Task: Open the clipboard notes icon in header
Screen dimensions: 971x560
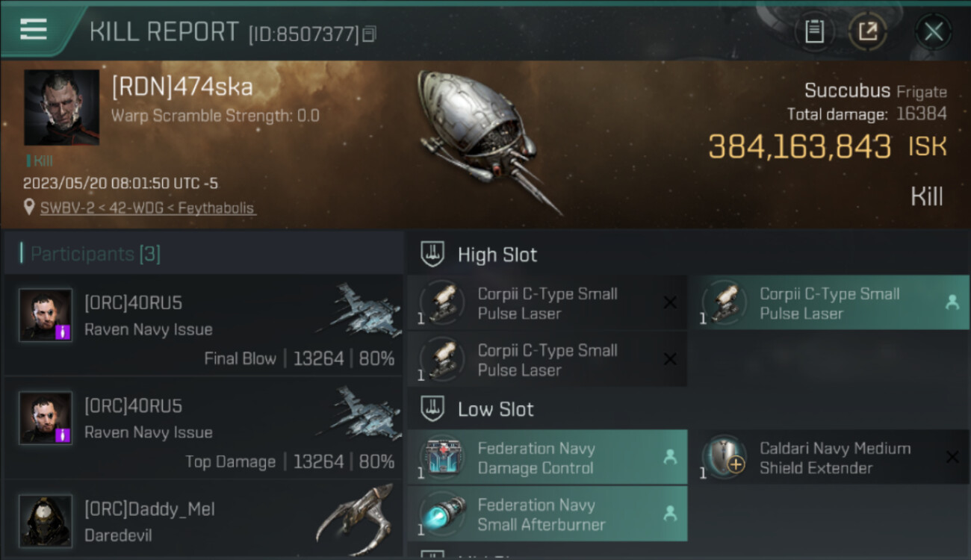Action: [814, 31]
